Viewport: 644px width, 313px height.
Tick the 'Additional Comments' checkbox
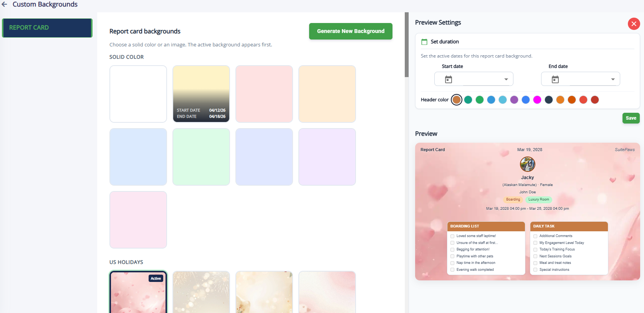[535, 236]
